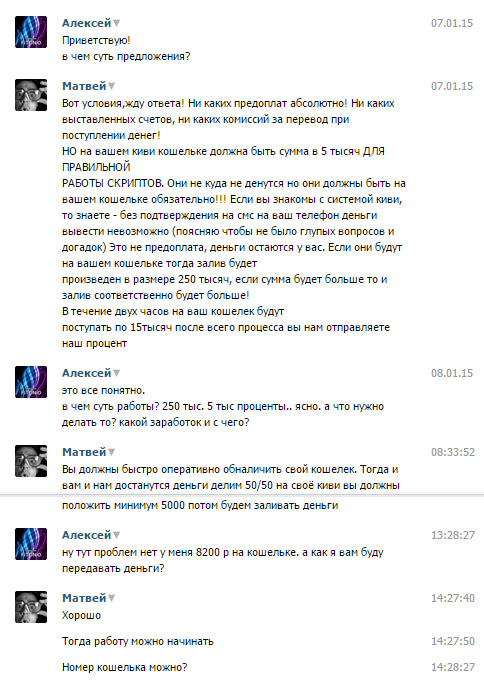Click Матвей name link at 14:27:40
Viewport: 484px width, 682px height.
click(x=84, y=598)
